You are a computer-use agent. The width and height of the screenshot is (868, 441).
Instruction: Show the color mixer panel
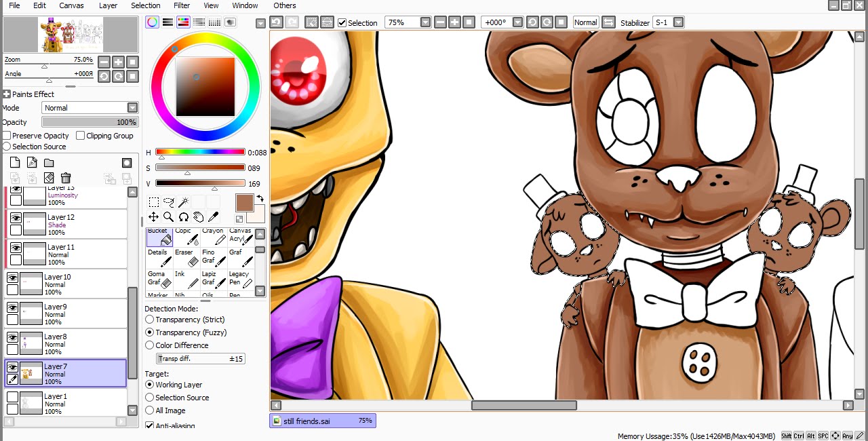(199, 22)
